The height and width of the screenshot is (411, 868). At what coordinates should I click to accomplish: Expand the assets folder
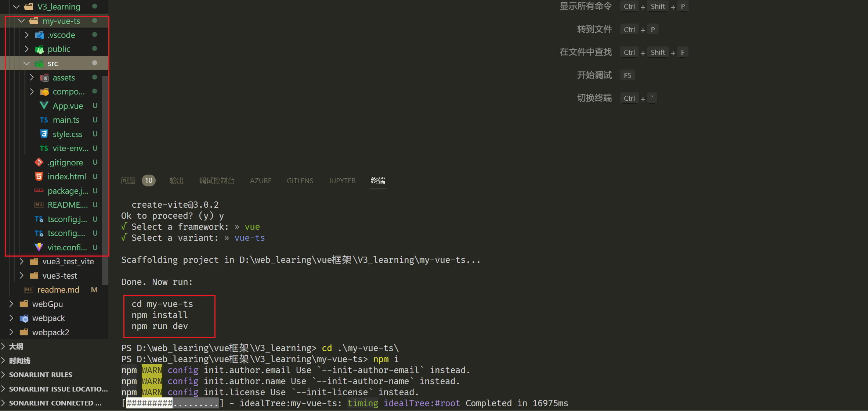click(32, 78)
